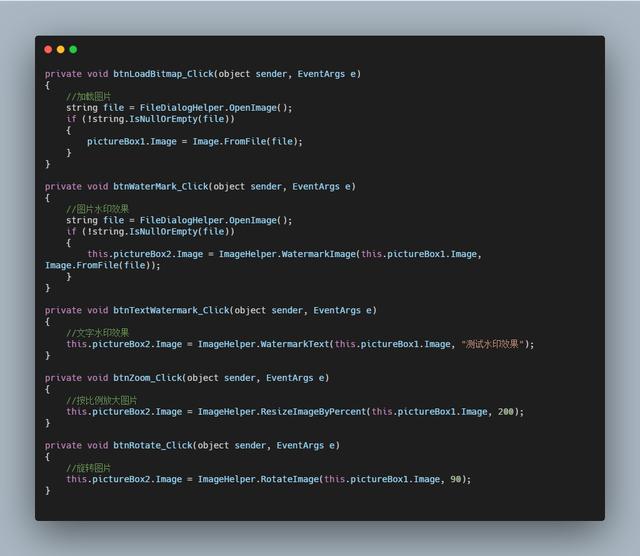This screenshot has width=640, height=556.
Task: Click the btnTextWatermark_Click method name
Action: click(x=171, y=310)
